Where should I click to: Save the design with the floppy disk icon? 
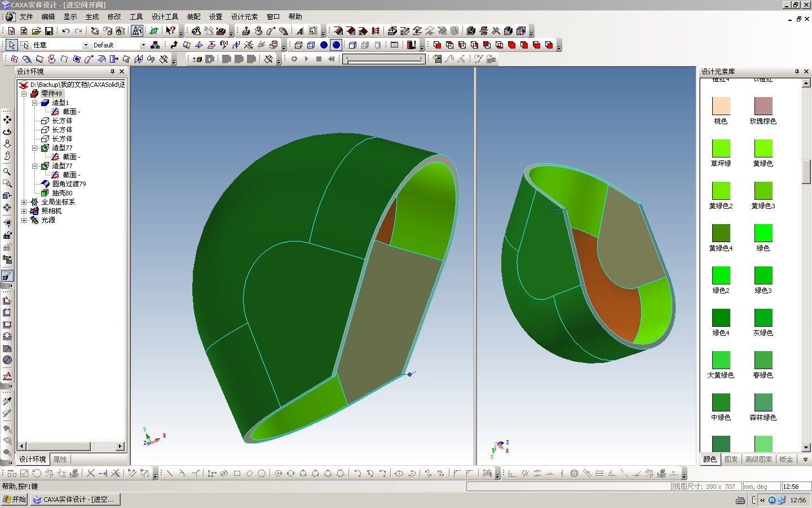pyautogui.click(x=49, y=31)
